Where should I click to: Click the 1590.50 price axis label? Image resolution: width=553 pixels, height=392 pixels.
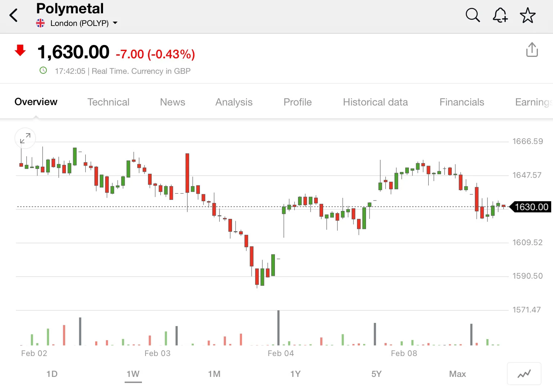(x=527, y=276)
